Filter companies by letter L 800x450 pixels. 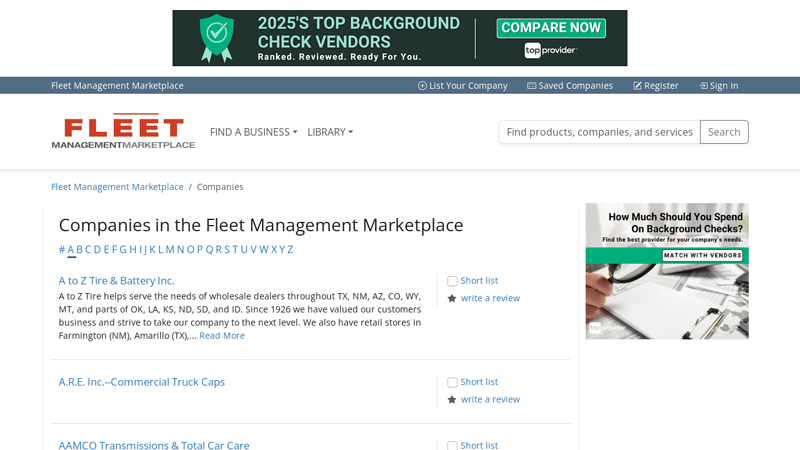point(161,249)
